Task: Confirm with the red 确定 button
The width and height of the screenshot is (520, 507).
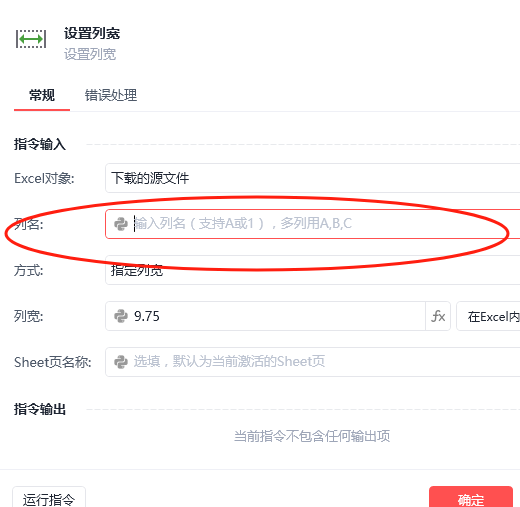Action: [471, 497]
